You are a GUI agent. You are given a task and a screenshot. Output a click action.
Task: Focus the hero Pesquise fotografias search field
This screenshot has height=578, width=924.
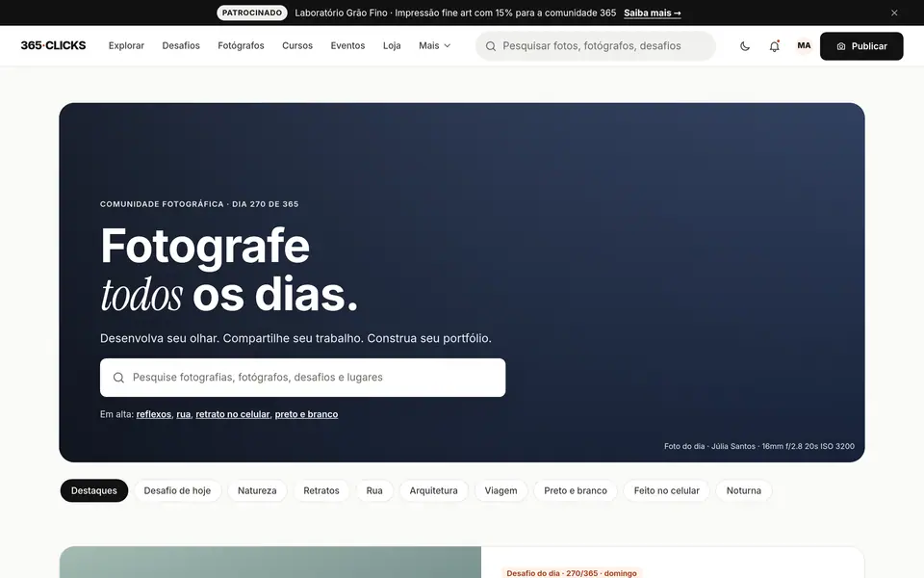click(302, 378)
